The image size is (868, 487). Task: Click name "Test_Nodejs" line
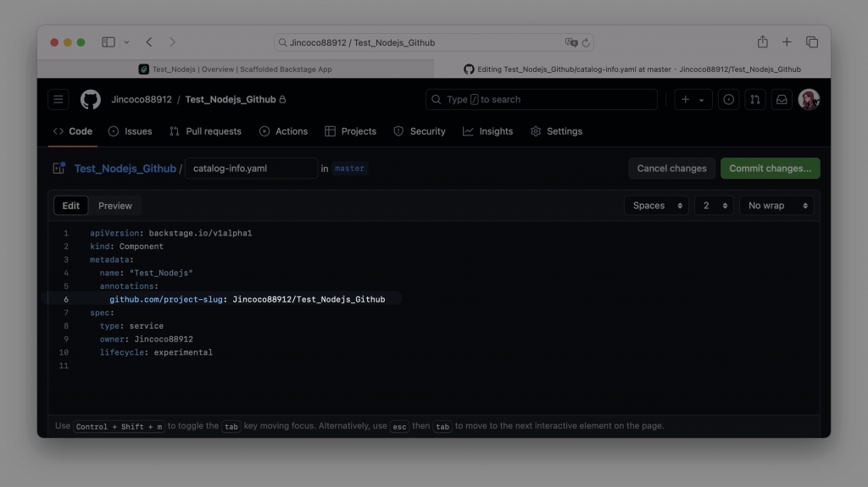coord(146,273)
